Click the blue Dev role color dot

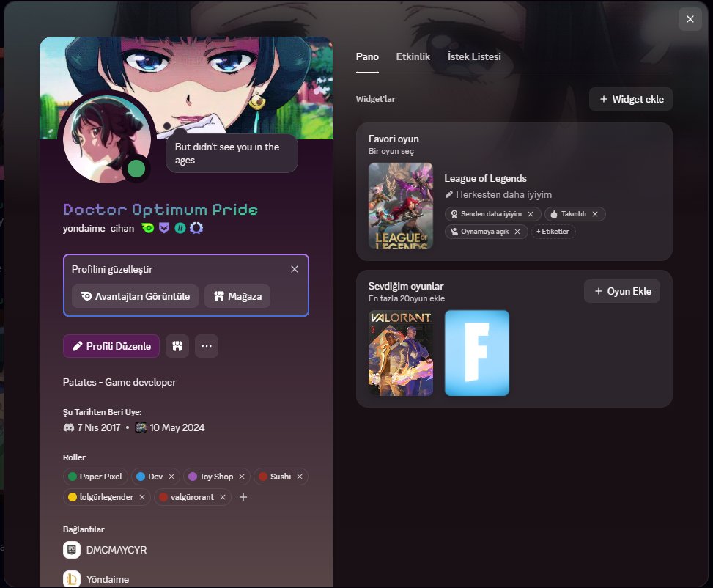coord(141,477)
